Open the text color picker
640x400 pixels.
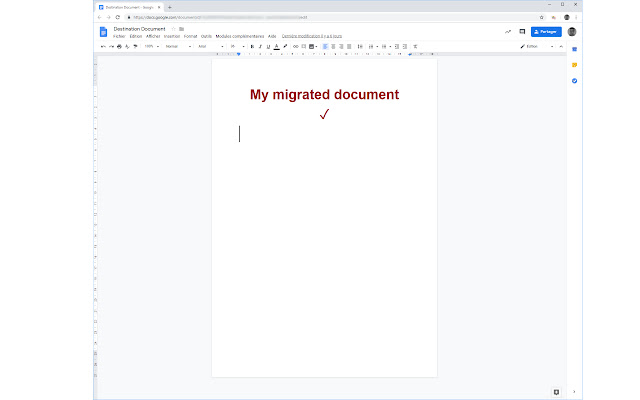pos(275,46)
